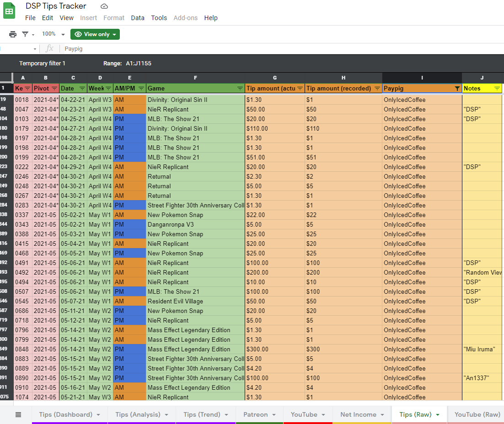This screenshot has height=424, width=504.
Task: Click the print icon
Action: coord(13,34)
